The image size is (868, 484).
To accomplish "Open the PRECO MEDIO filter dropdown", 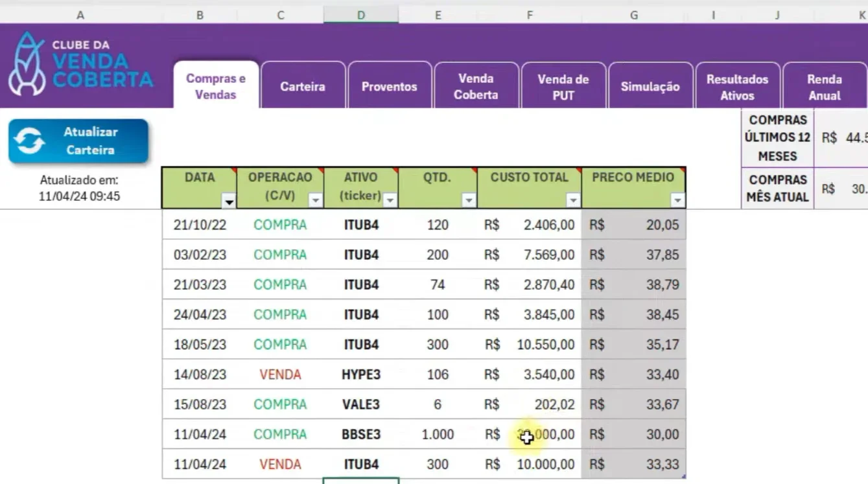I will click(x=677, y=201).
